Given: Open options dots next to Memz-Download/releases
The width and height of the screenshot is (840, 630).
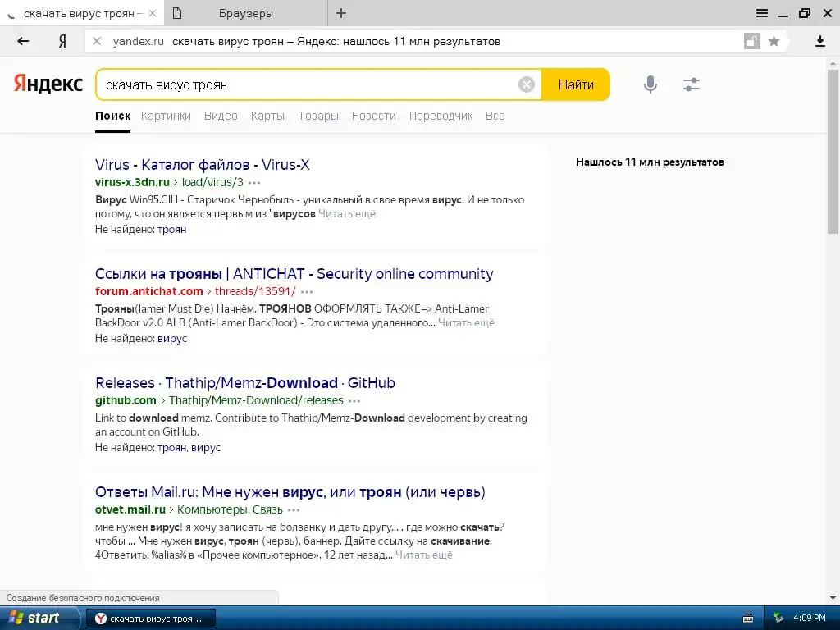Looking at the screenshot, I should tap(354, 401).
